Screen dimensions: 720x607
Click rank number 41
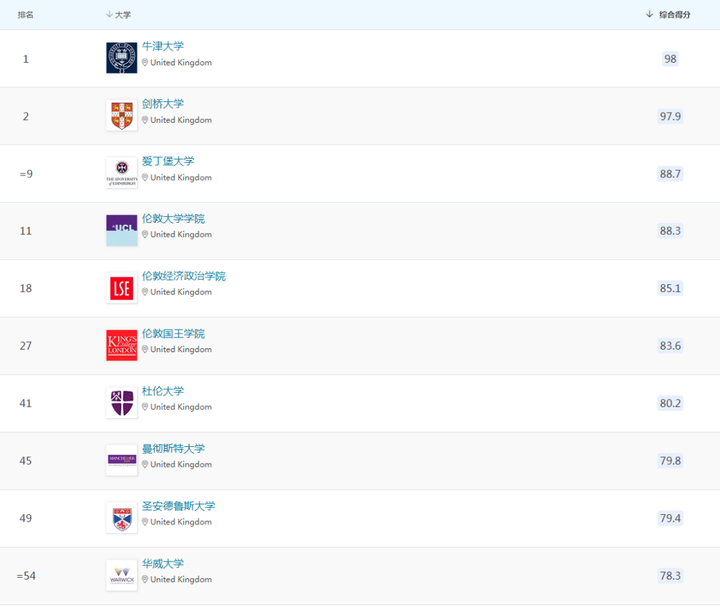(26, 403)
